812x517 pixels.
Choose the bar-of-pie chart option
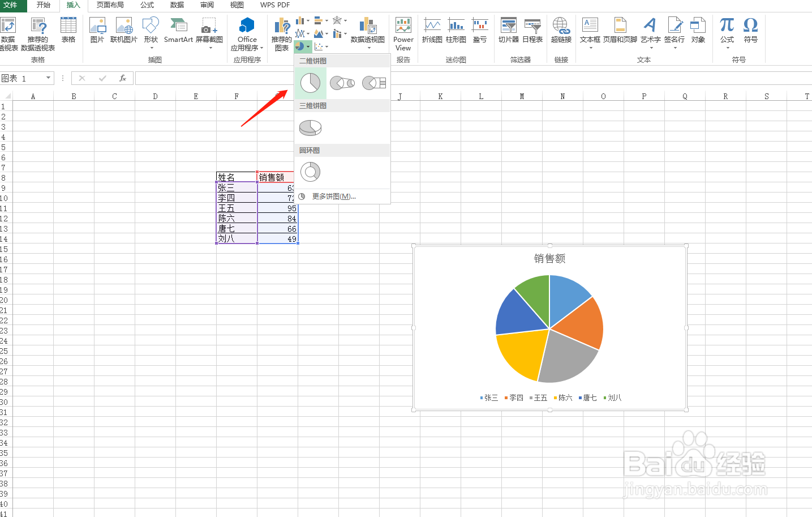[374, 83]
